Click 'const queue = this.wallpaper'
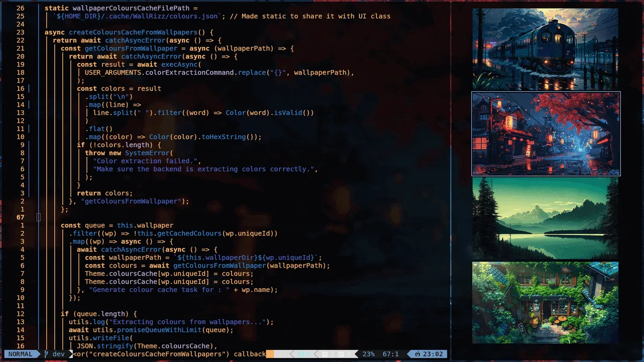 (x=117, y=225)
